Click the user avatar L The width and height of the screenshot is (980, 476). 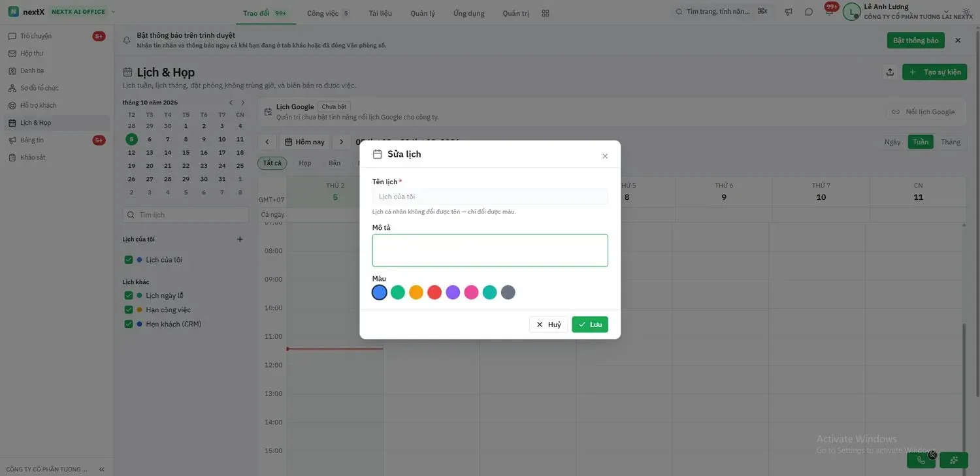[851, 12]
